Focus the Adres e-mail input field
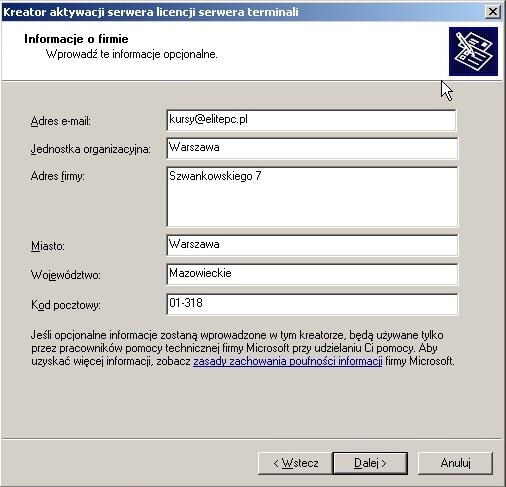Screen dimensions: 506x487 (311, 120)
